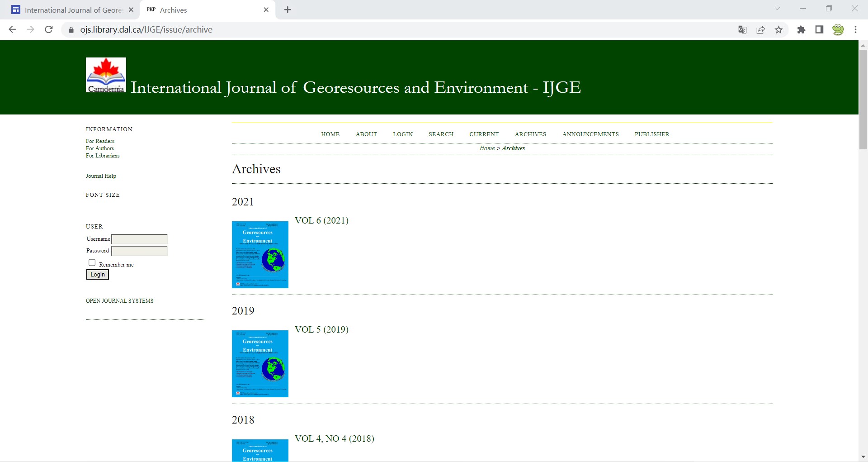Open the Chrome three-dot menu
The width and height of the screenshot is (868, 462).
pyautogui.click(x=855, y=30)
